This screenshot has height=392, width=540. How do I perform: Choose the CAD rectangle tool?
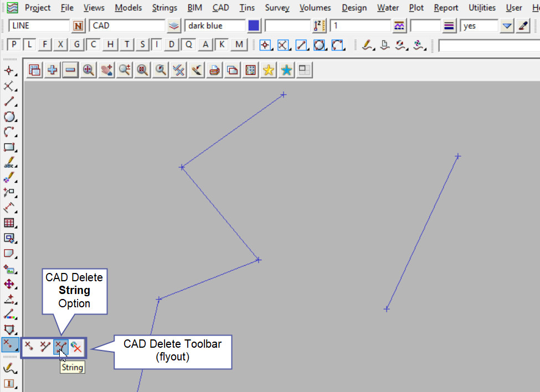(9, 147)
